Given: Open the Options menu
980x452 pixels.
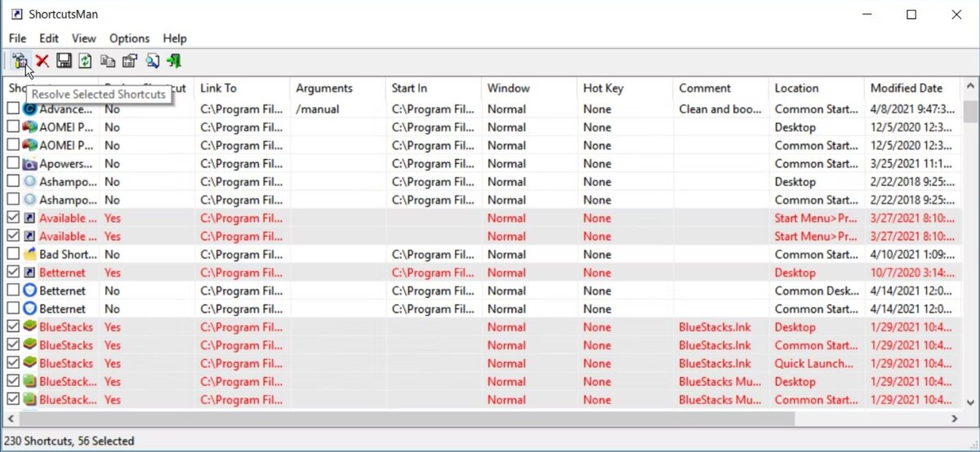Looking at the screenshot, I should 129,38.
